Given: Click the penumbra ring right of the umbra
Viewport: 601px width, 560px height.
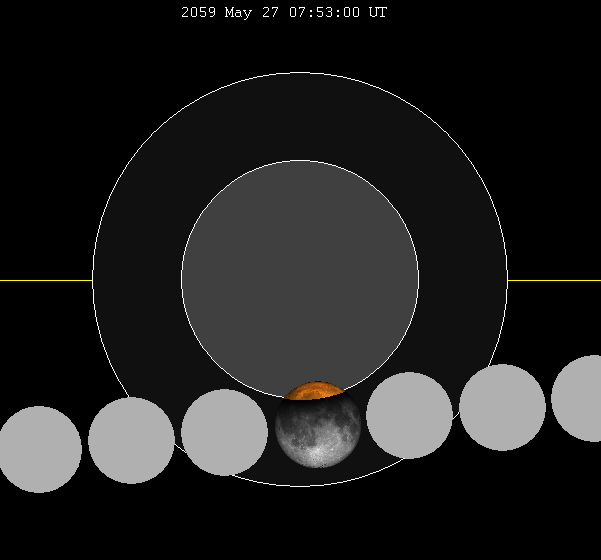Looking at the screenshot, I should click(x=463, y=279).
